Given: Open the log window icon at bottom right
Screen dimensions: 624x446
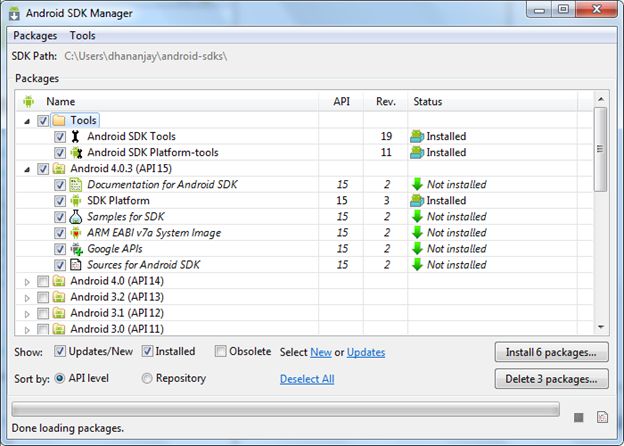Looking at the screenshot, I should click(601, 416).
